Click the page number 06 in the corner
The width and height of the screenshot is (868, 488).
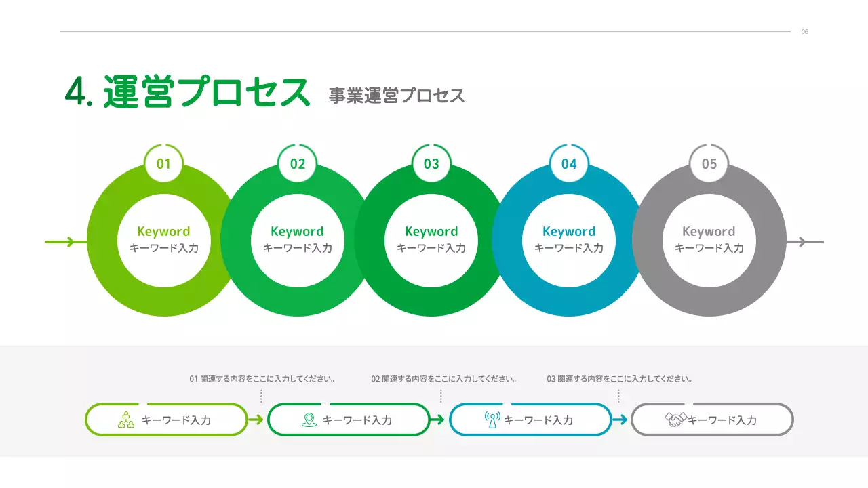[x=805, y=32]
